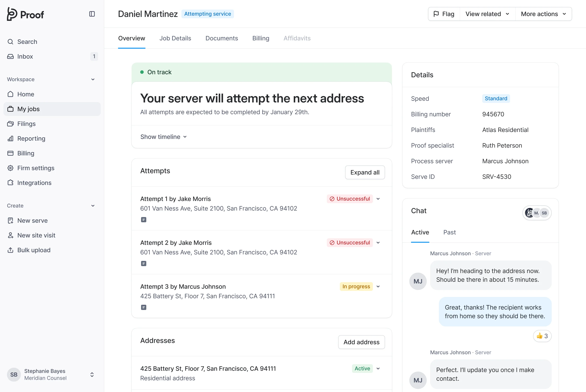Start a New site visit
586x392 pixels.
tap(36, 235)
